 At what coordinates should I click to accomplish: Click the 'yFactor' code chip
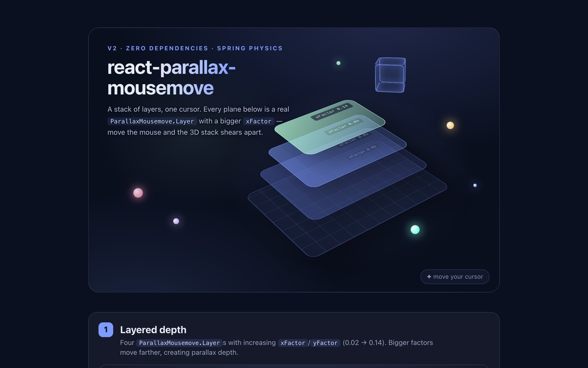point(325,343)
